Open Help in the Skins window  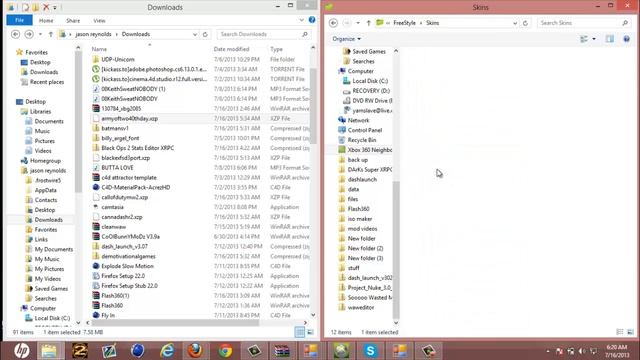[627, 39]
